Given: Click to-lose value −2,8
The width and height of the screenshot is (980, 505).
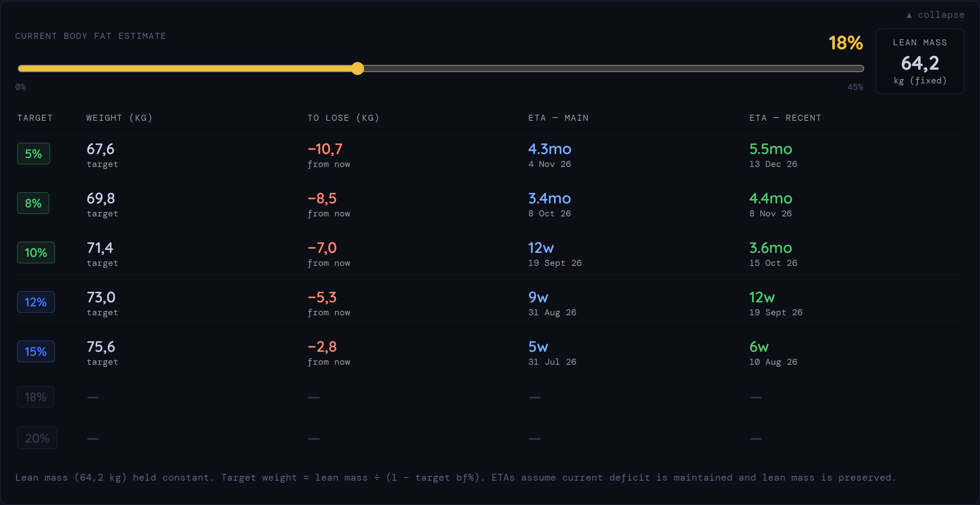Looking at the screenshot, I should (322, 347).
